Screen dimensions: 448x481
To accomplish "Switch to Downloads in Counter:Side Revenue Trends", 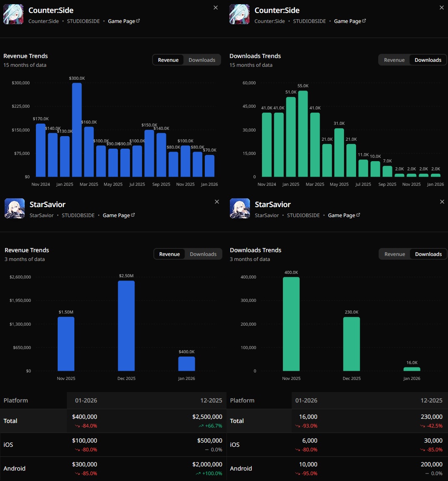I will [x=202, y=60].
